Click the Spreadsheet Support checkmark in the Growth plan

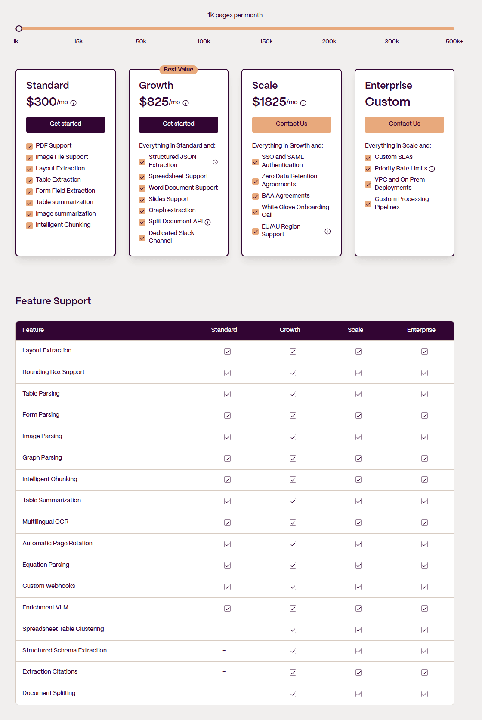[x=142, y=177]
